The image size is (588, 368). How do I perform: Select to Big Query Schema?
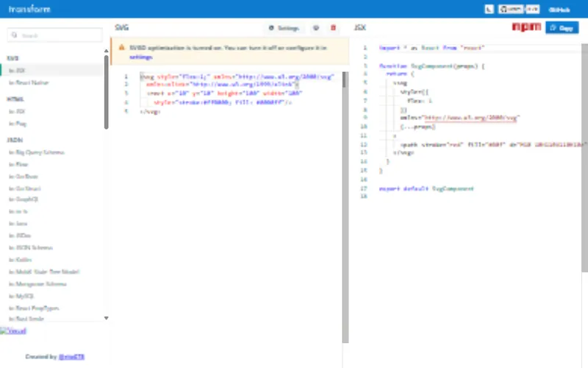[x=51, y=152]
